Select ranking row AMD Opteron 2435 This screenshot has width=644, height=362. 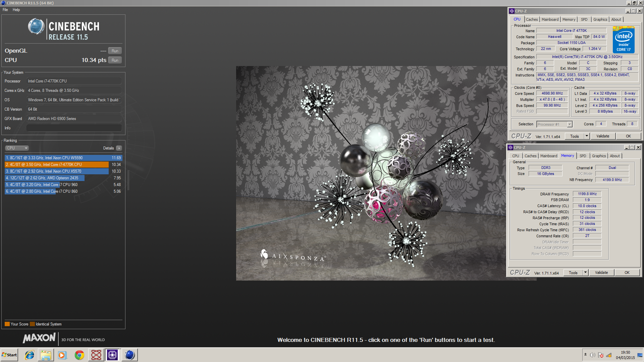(x=63, y=178)
